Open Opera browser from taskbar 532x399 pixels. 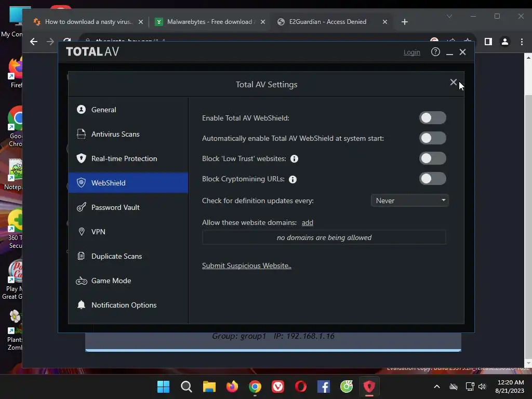301,387
